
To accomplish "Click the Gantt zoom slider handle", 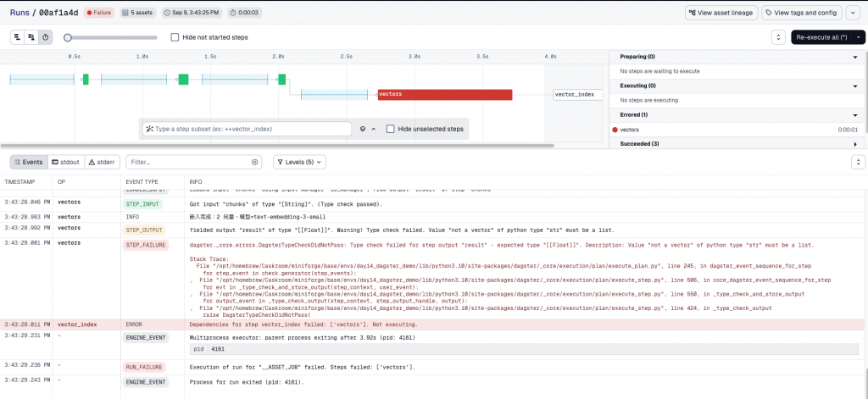I will click(68, 37).
